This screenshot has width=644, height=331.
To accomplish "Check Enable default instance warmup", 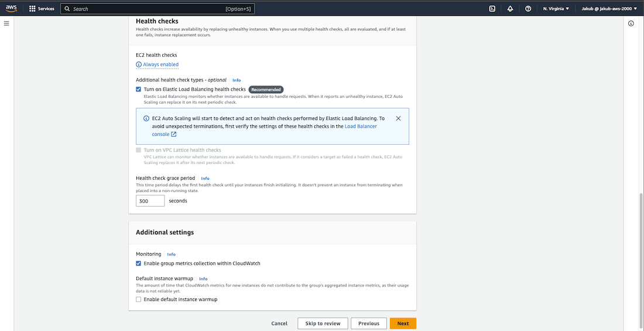I will [139, 299].
